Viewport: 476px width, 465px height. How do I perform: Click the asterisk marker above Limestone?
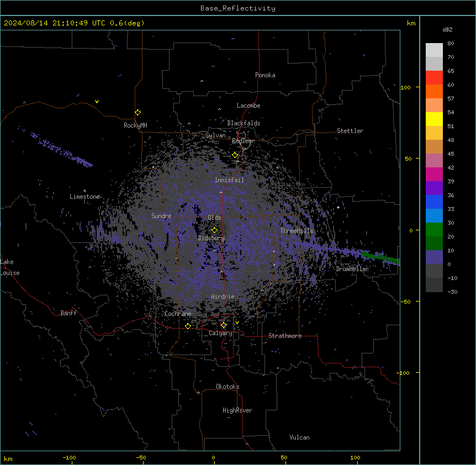[84, 191]
